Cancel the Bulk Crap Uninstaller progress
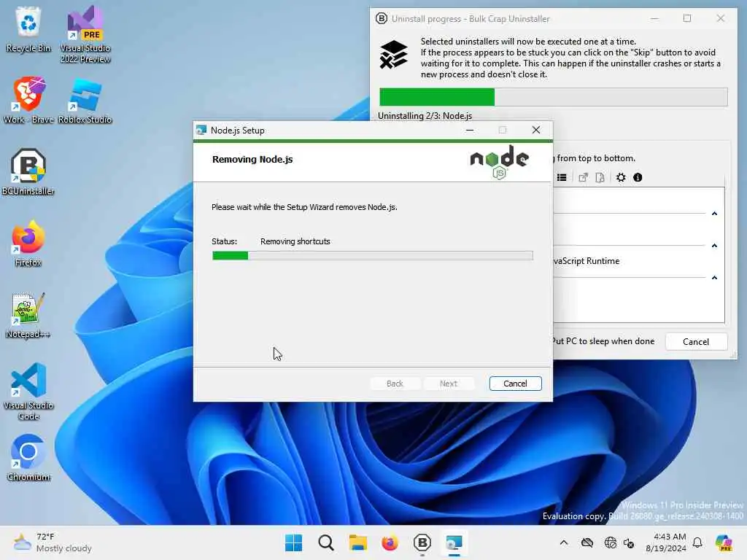 point(695,341)
